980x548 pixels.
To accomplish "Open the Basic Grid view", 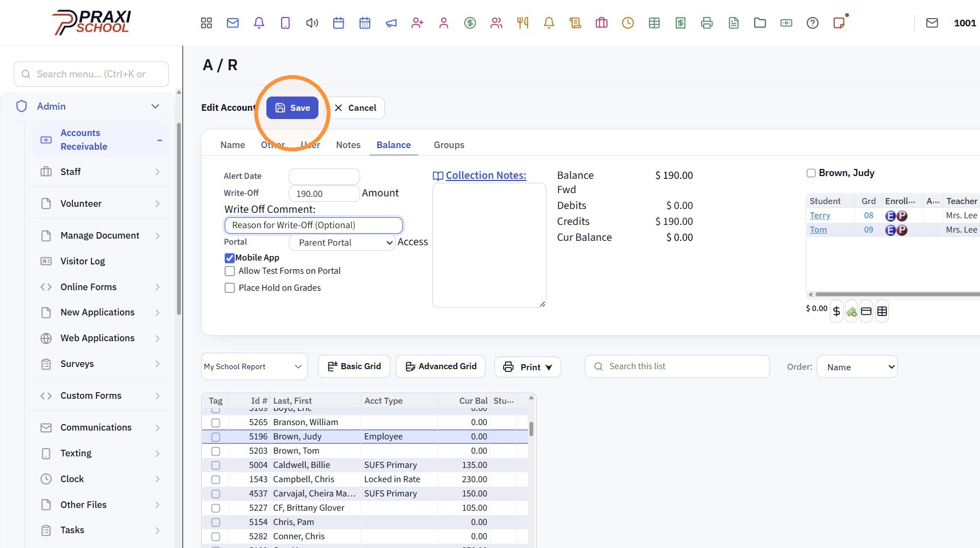I will (x=354, y=366).
